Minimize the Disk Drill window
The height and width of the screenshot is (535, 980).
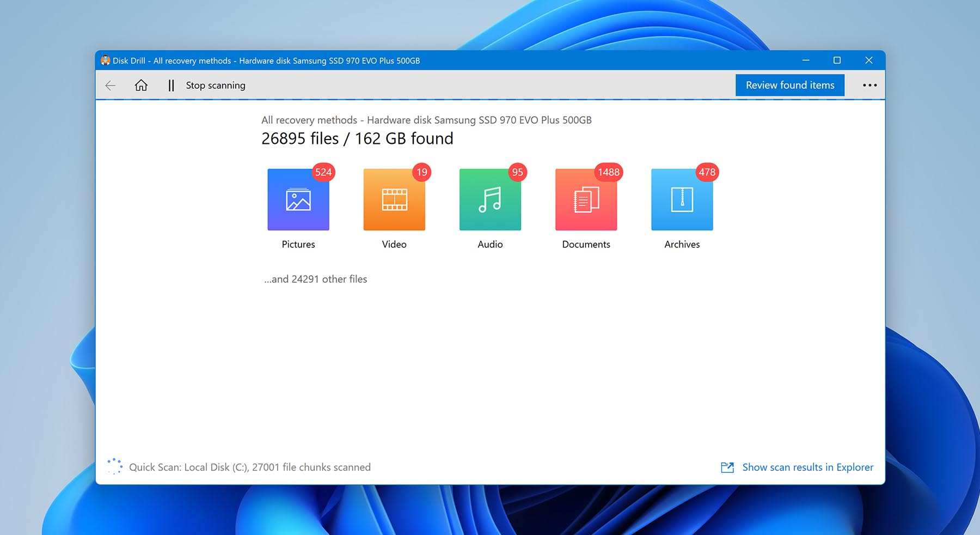[x=806, y=60]
